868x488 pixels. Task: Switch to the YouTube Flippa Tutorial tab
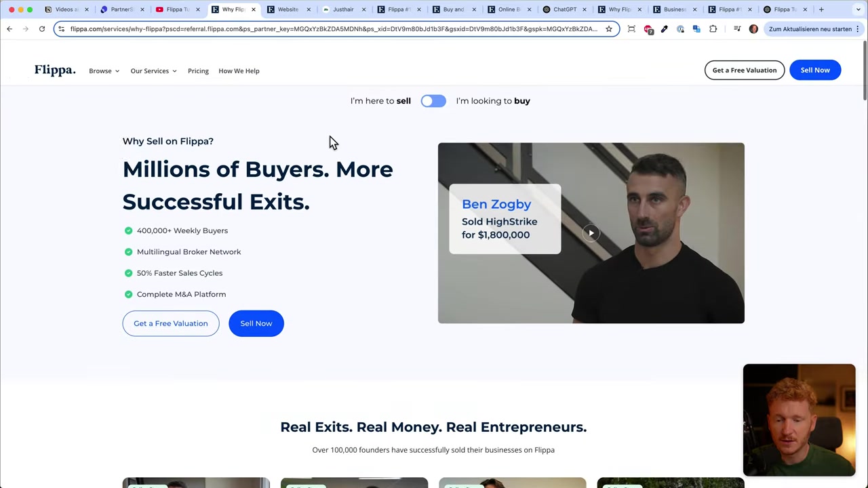point(177,9)
